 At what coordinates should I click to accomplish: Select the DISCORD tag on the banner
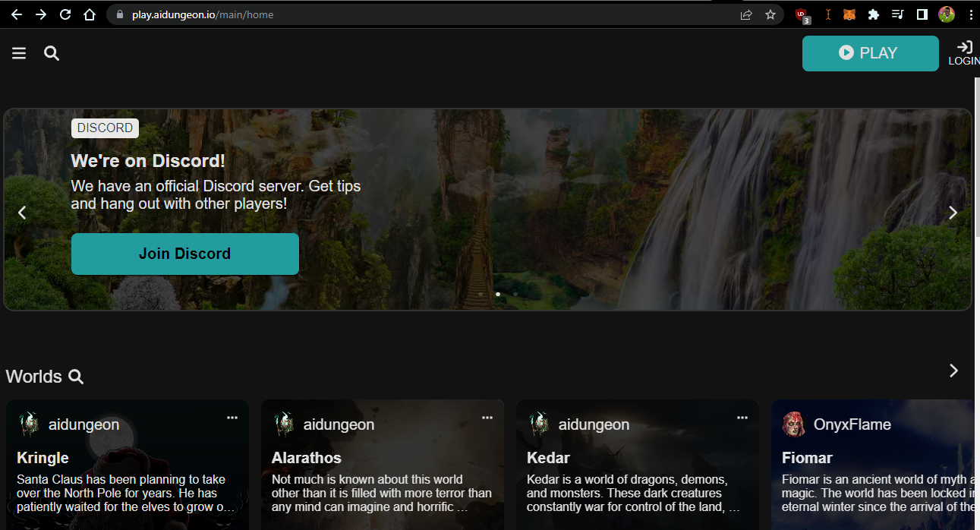[105, 128]
